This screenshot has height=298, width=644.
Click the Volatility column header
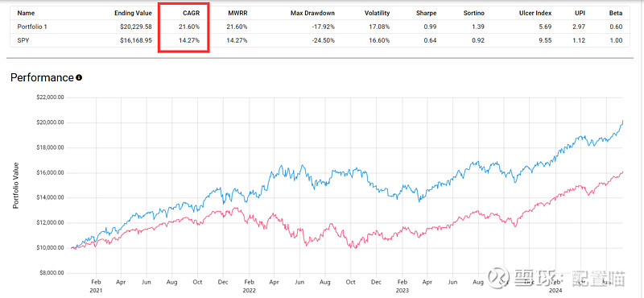point(377,13)
